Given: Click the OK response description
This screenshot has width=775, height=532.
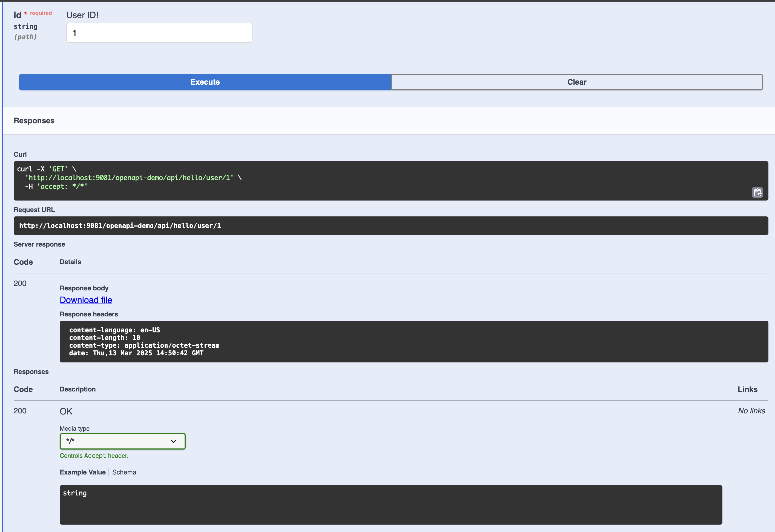Looking at the screenshot, I should click(x=66, y=411).
